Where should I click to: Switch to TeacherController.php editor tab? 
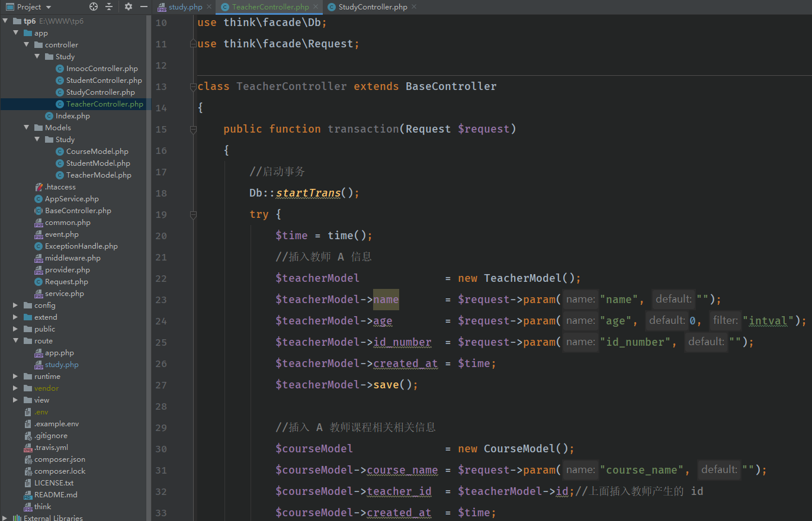click(x=270, y=7)
